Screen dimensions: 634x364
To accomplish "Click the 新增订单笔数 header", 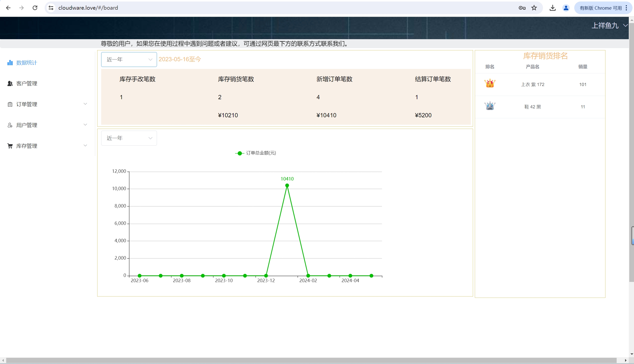I will point(334,79).
